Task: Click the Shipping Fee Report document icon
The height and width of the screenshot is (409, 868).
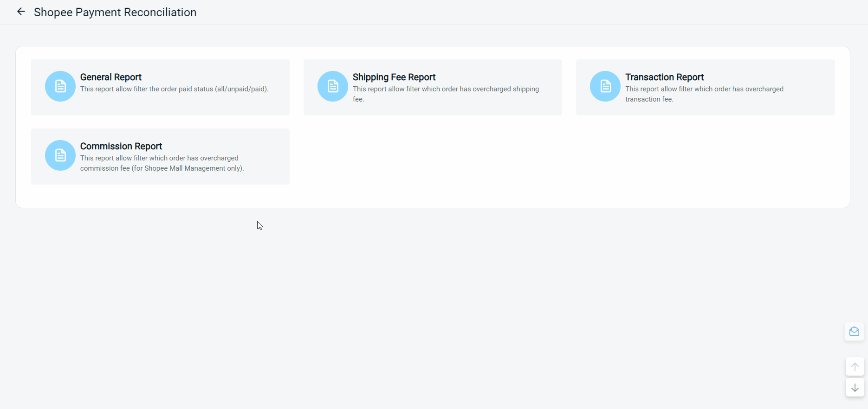Action: [333, 86]
